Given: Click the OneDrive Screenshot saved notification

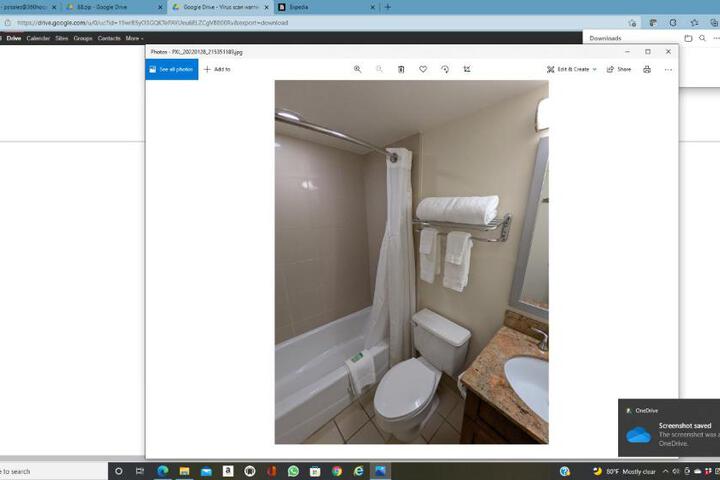Looking at the screenshot, I should click(x=669, y=428).
